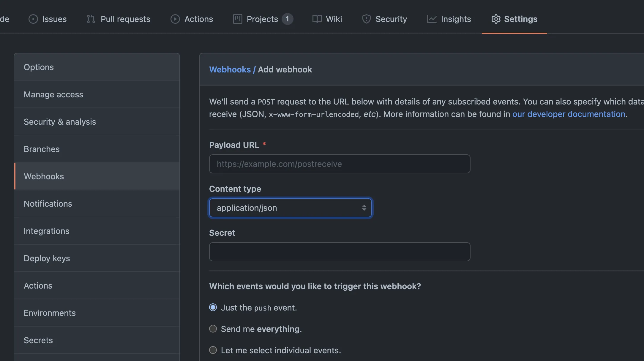
Task: Click the Security shield icon
Action: click(x=366, y=19)
